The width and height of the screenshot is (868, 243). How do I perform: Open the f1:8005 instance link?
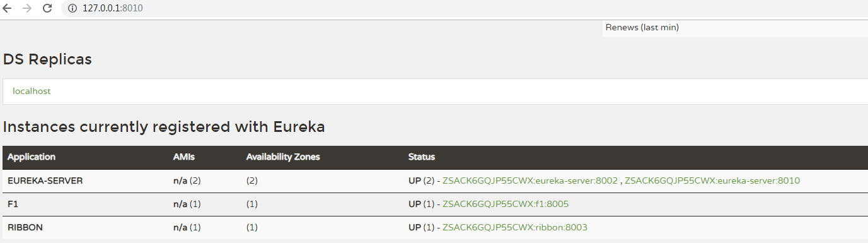pos(506,204)
